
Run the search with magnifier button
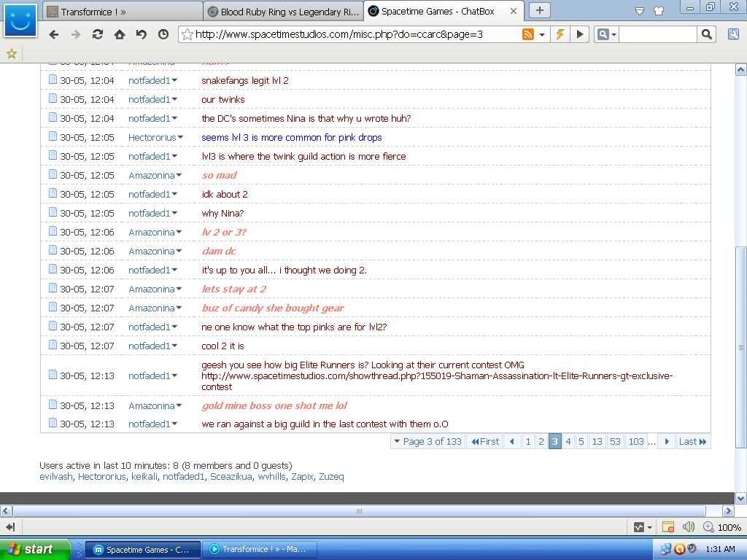pyautogui.click(x=706, y=34)
